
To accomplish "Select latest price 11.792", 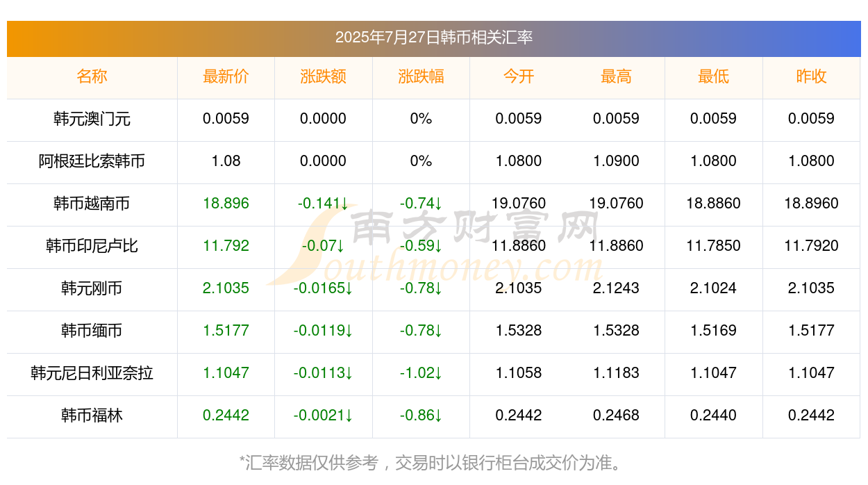I will click(x=226, y=246).
